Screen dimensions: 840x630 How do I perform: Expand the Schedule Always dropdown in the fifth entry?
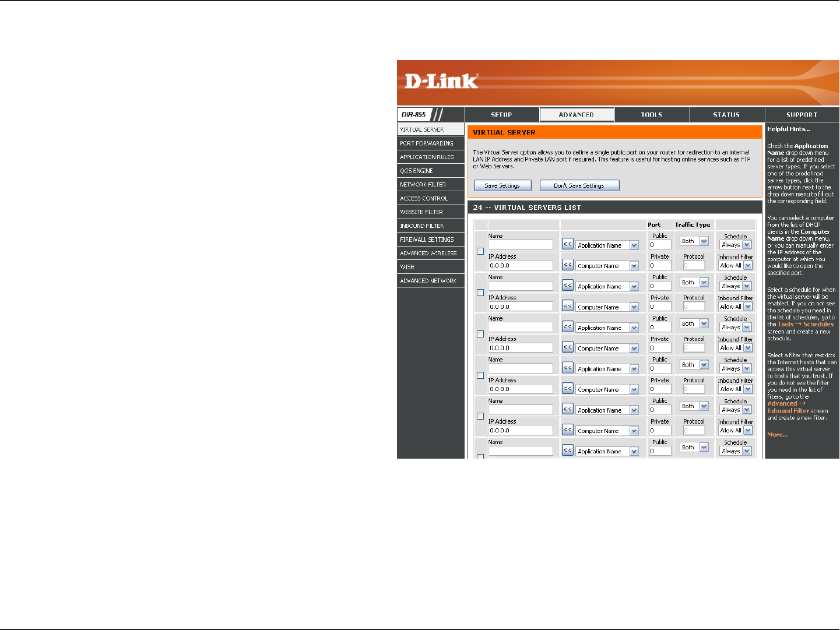pos(736,410)
